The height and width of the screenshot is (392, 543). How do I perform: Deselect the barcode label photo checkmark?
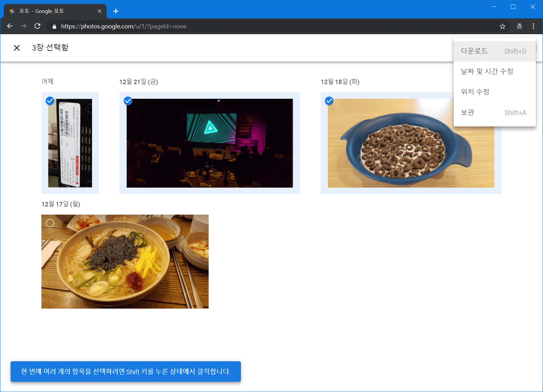[50, 101]
